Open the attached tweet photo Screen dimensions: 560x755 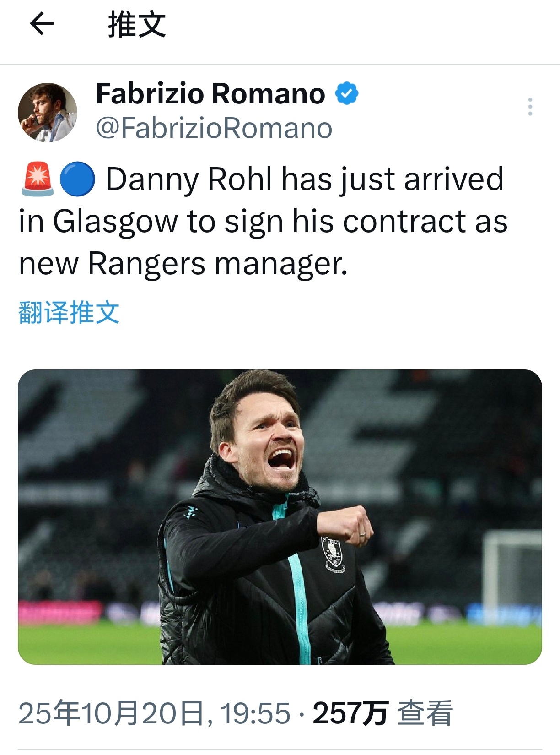[x=280, y=516]
